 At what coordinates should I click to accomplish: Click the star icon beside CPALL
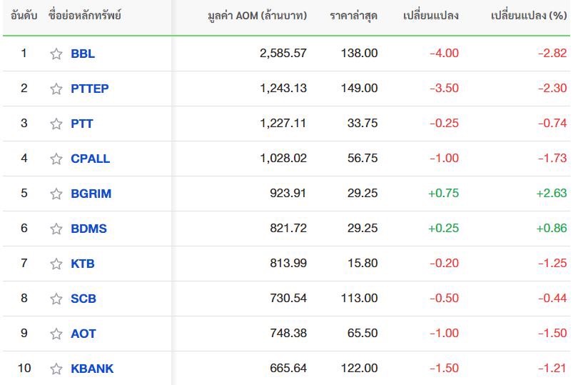point(56,159)
